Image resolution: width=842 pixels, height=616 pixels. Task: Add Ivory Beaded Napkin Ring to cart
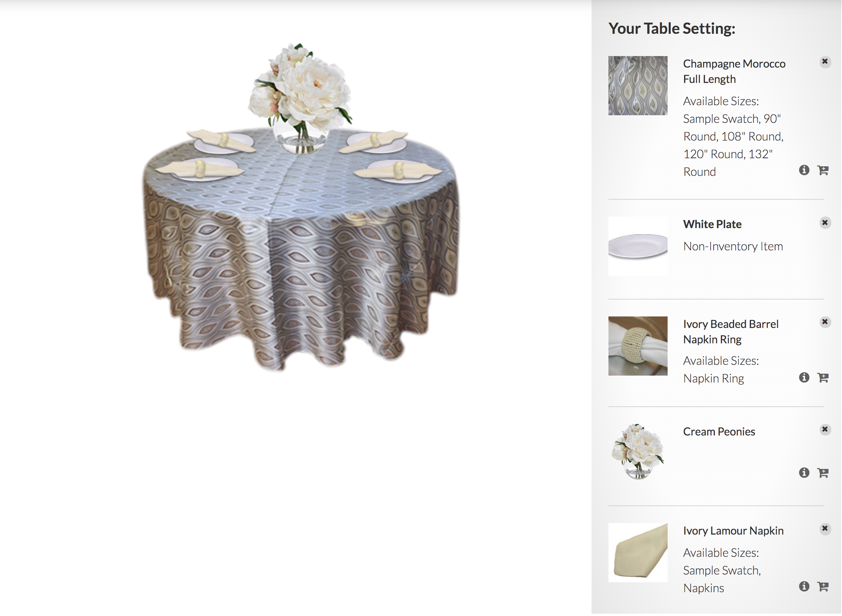[x=823, y=378]
